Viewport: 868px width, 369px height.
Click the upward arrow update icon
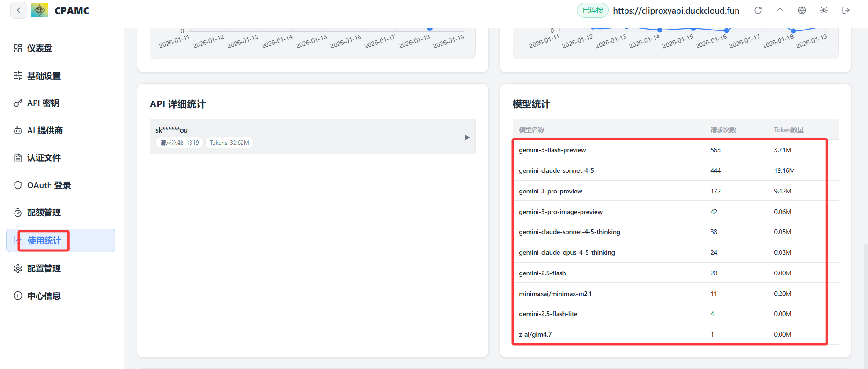[780, 10]
